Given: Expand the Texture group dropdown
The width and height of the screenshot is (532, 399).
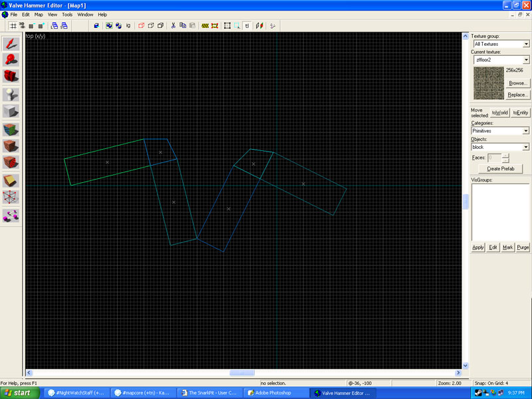Looking at the screenshot, I should click(526, 44).
